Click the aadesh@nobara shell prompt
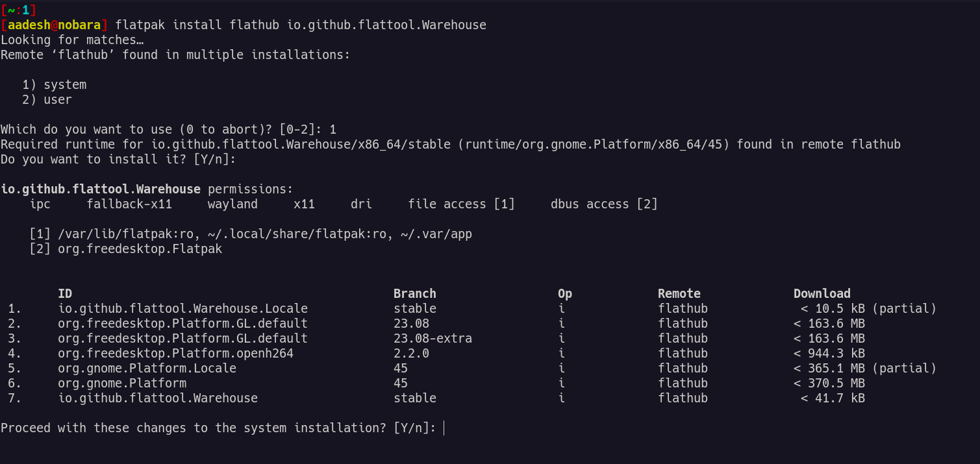The width and height of the screenshot is (980, 464). point(54,25)
